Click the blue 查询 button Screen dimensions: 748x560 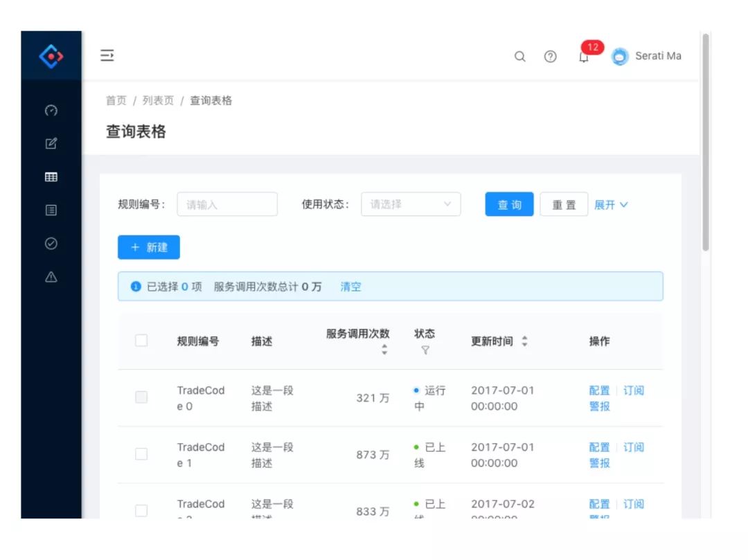(509, 204)
